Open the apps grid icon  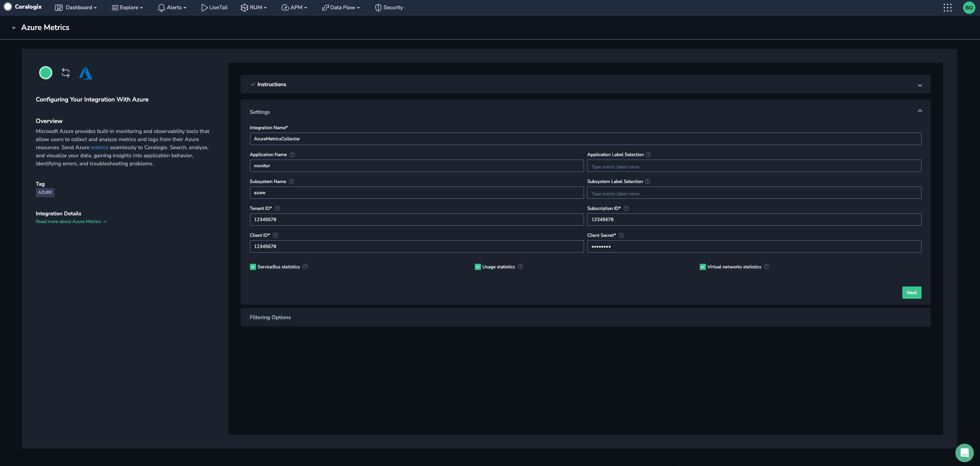point(948,8)
